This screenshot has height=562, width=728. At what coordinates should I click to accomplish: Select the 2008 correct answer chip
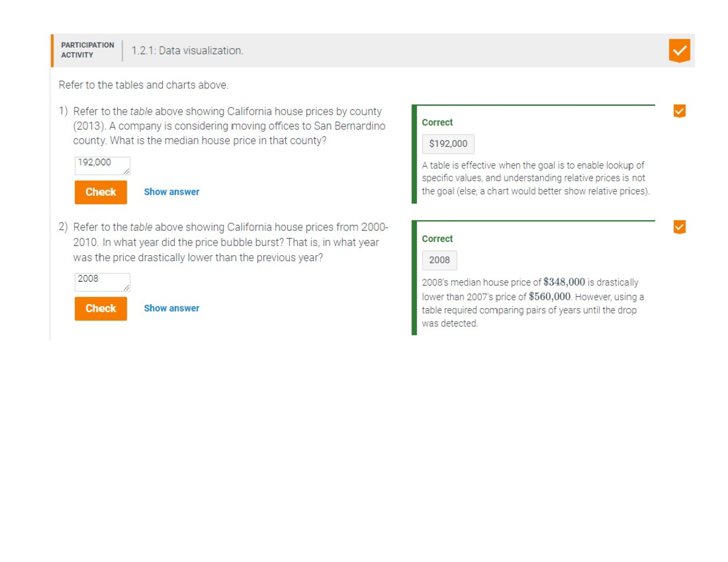[439, 260]
